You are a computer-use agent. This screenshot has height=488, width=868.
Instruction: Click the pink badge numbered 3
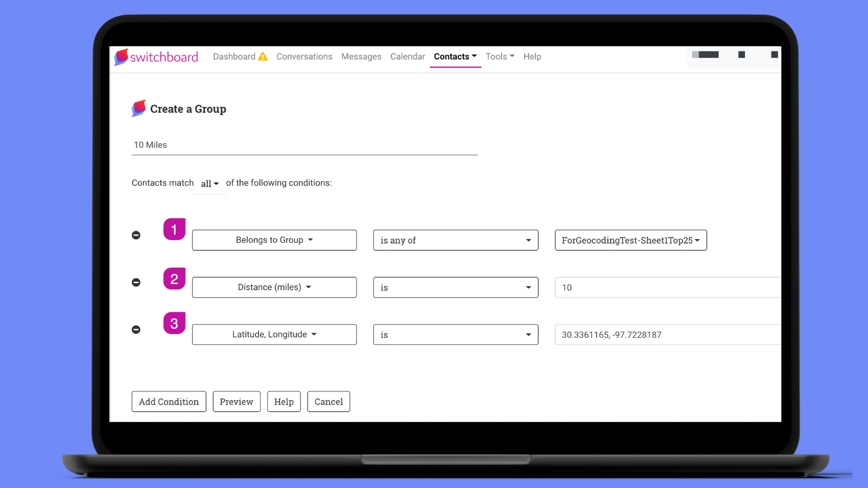[174, 323]
